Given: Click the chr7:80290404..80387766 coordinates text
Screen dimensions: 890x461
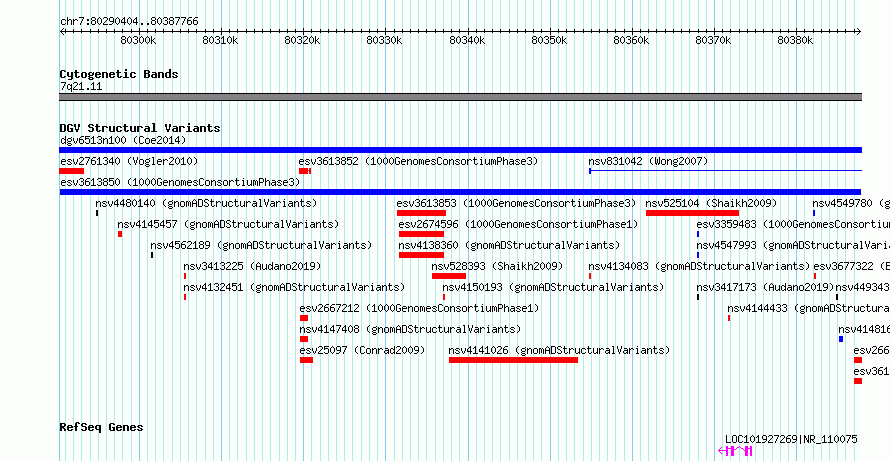Looking at the screenshot, I should coord(129,21).
